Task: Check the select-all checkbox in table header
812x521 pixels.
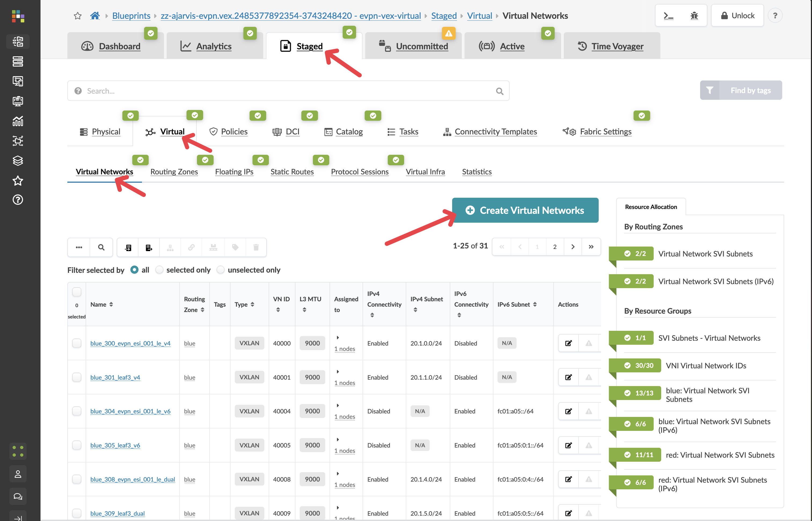Action: tap(77, 292)
